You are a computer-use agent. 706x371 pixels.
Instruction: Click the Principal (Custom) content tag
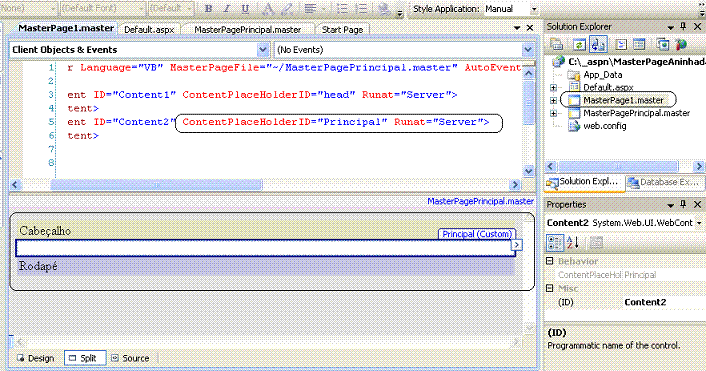tap(477, 234)
